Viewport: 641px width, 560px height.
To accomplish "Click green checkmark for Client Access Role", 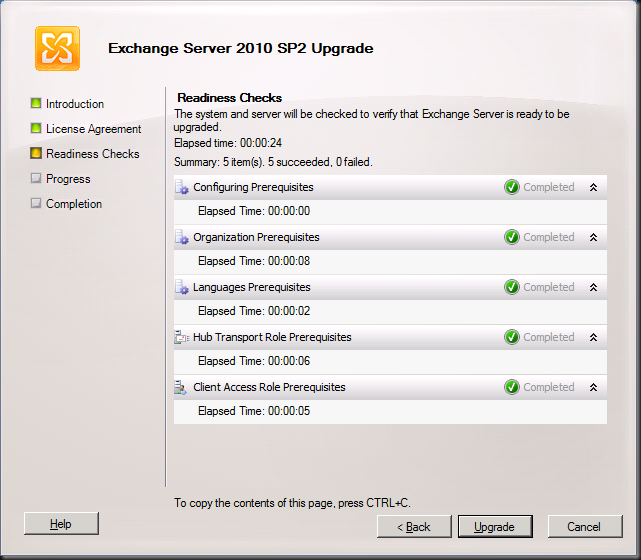I will coord(512,387).
